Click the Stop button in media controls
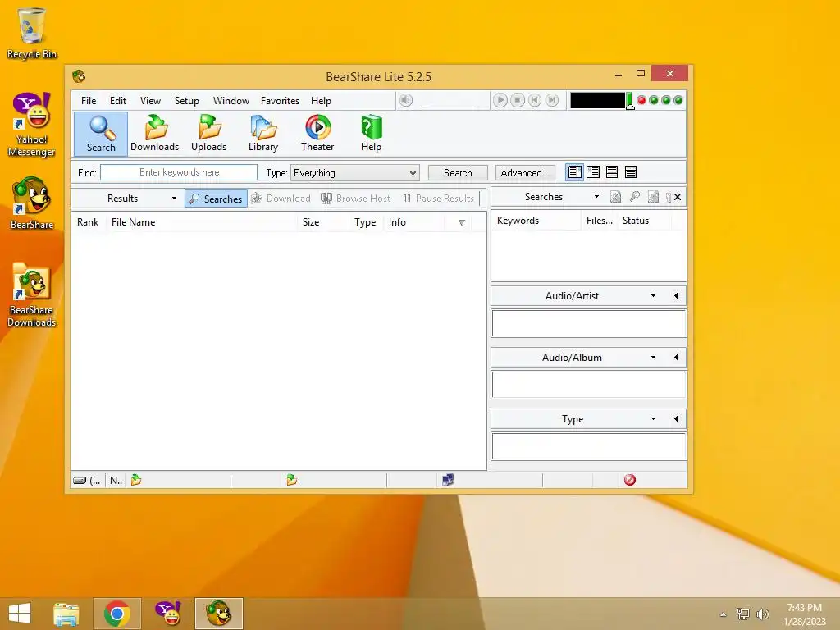840x630 pixels. coord(518,100)
